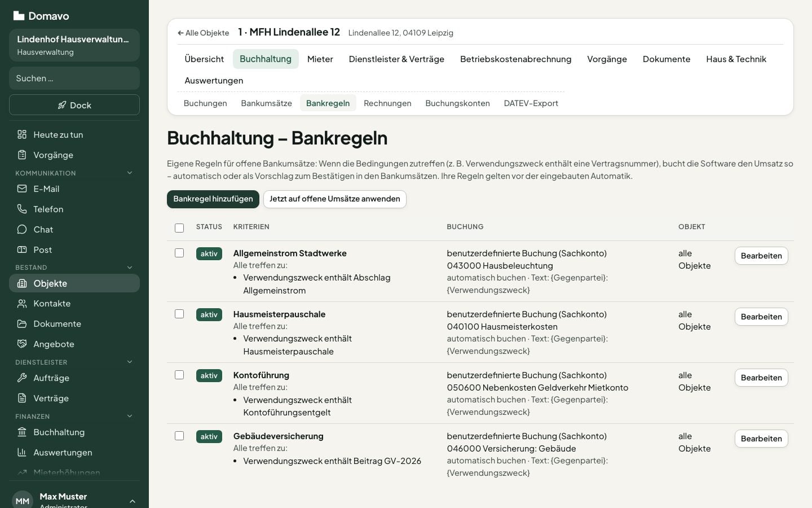Open the Betriebskostenabrechnung tab
812x508 pixels.
click(x=516, y=59)
